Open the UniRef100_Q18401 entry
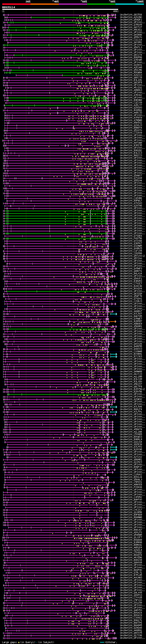146x644 pixels. (x=131, y=65)
